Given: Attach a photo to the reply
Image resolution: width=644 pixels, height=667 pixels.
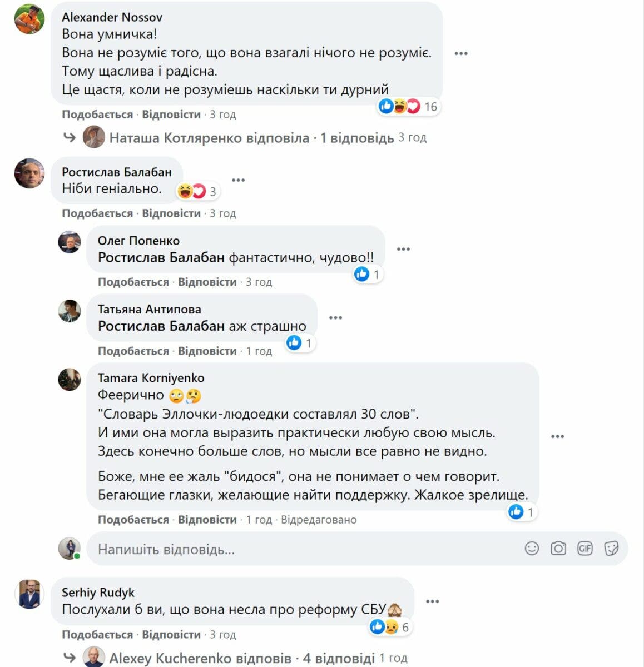Looking at the screenshot, I should (558, 549).
